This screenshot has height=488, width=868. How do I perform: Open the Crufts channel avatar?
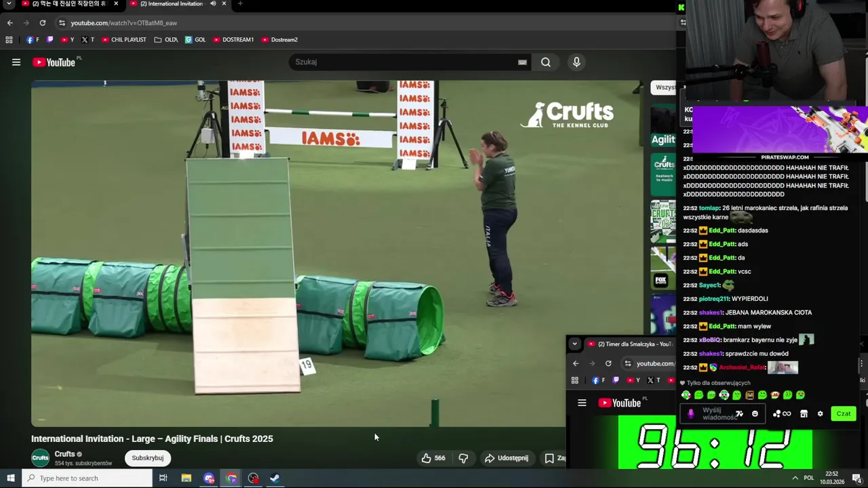coord(41,458)
